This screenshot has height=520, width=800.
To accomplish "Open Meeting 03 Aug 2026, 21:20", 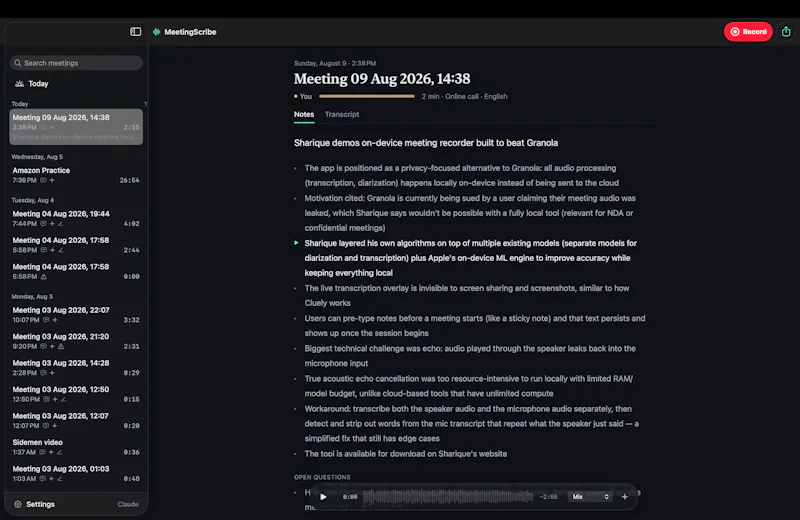I will click(x=76, y=341).
